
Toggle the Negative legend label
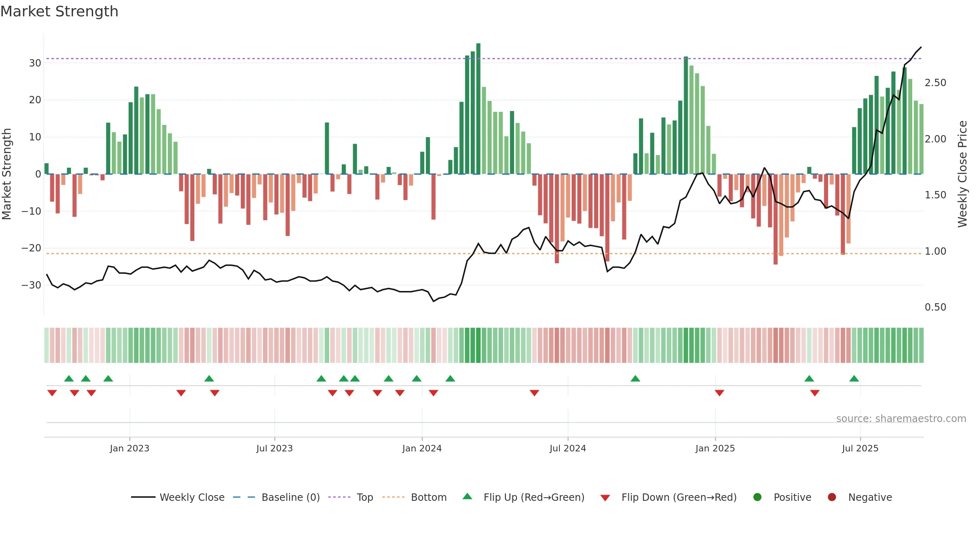click(x=870, y=498)
